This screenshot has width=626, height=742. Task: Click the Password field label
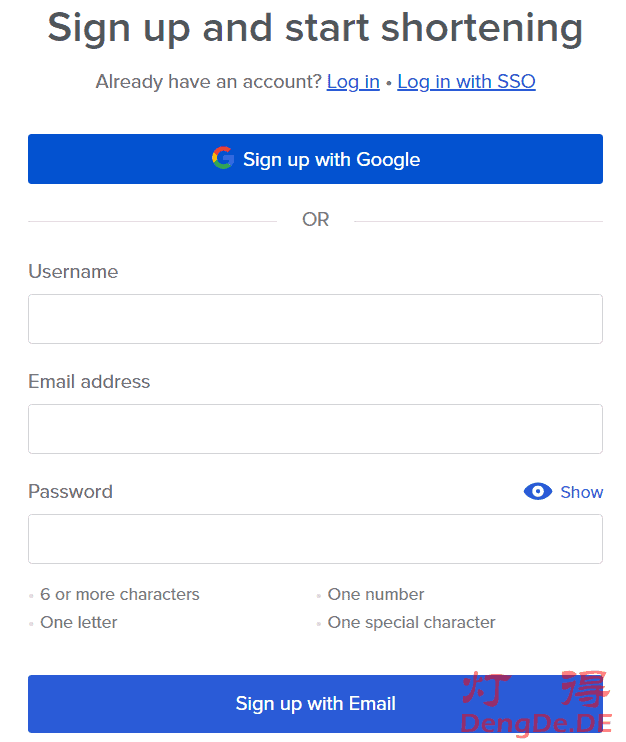click(70, 492)
